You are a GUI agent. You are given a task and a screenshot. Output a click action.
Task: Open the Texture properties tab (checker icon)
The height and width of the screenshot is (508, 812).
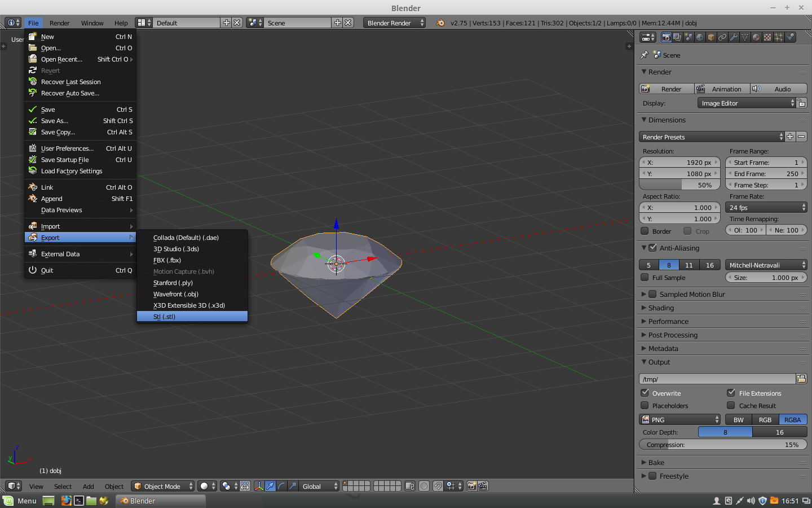(767, 37)
